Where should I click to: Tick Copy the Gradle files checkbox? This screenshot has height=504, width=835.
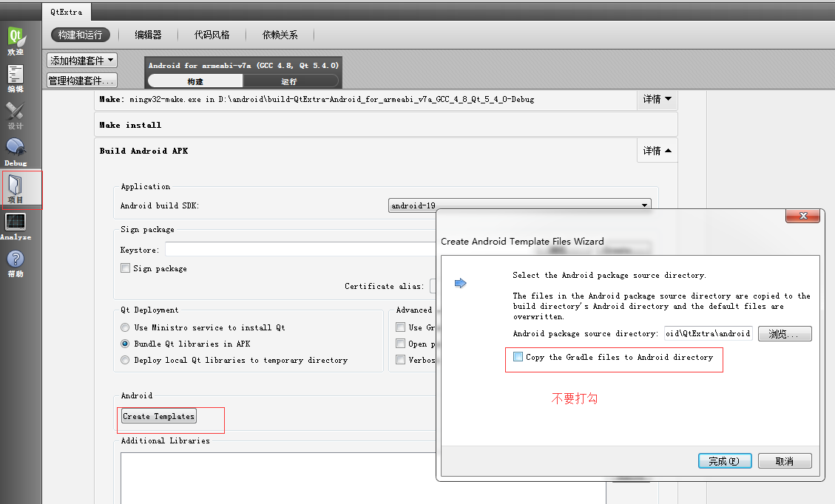[x=518, y=357]
